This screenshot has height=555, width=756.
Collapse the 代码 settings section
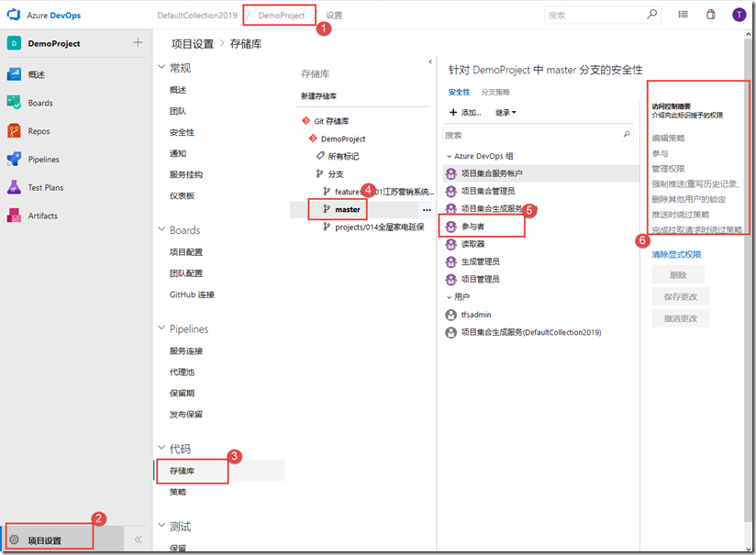click(x=161, y=448)
